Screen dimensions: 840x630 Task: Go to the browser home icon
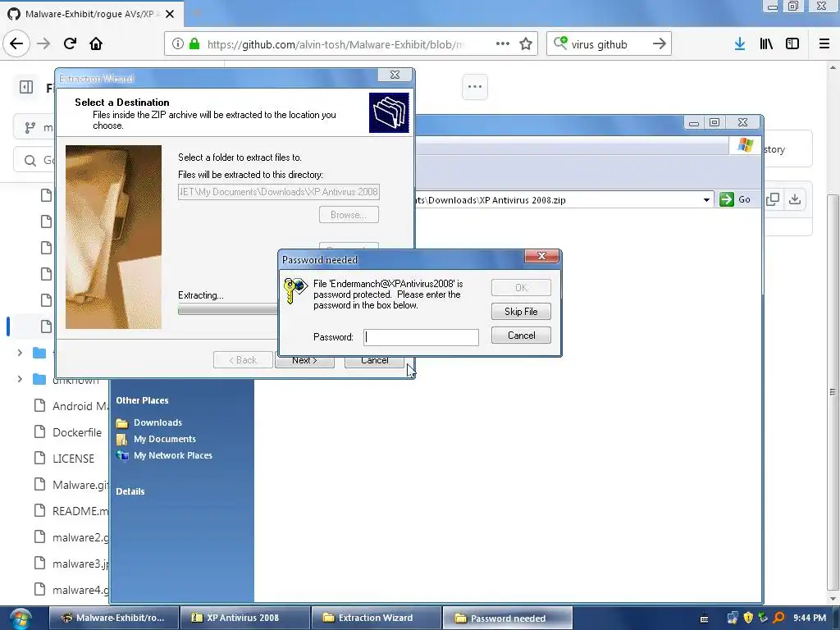tap(96, 43)
